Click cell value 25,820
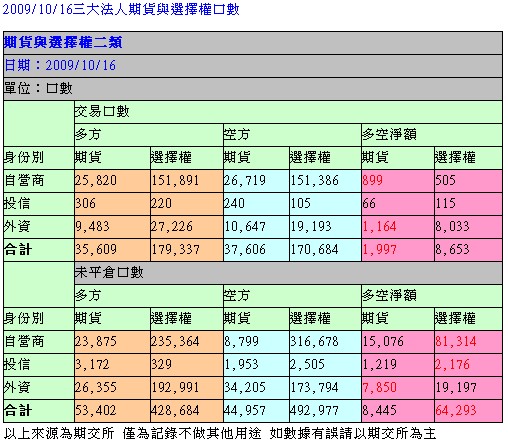508x444 pixels. 96,180
